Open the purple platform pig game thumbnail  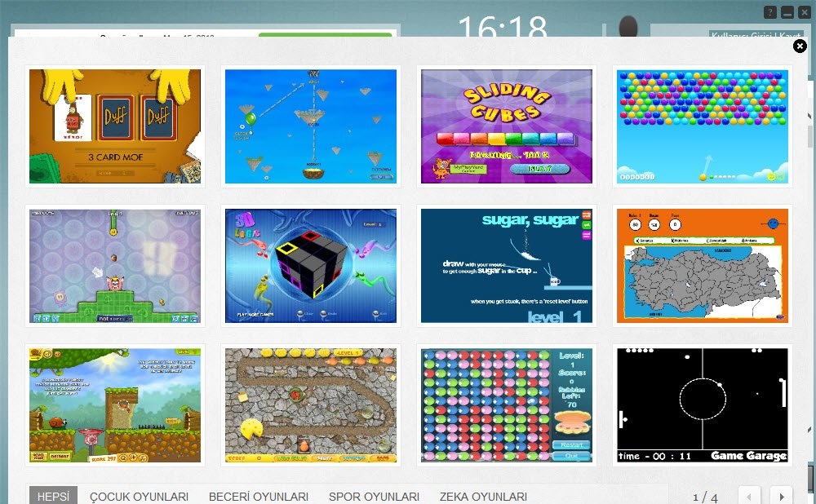[115, 266]
